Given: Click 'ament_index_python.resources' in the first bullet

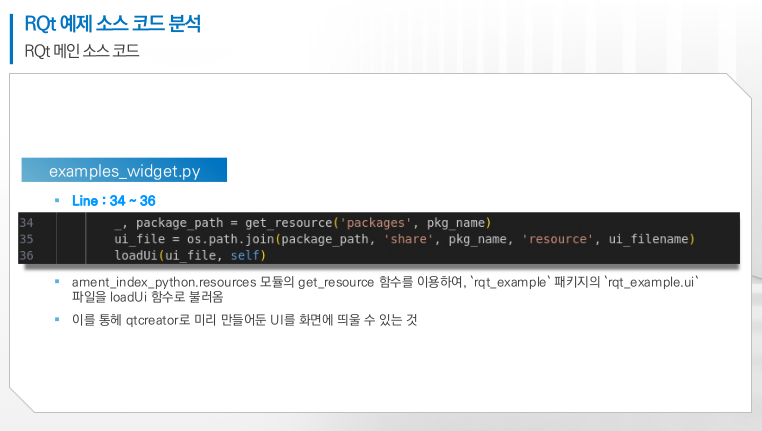Looking at the screenshot, I should (164, 282).
